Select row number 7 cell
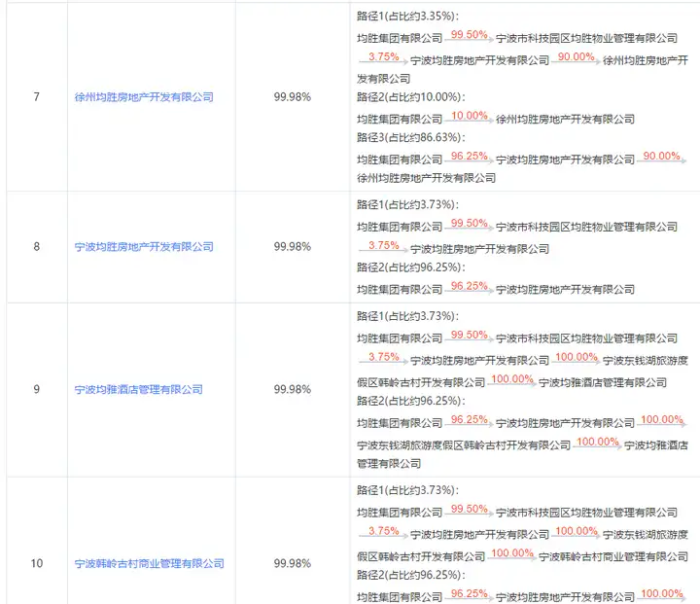The width and height of the screenshot is (700, 604). [x=37, y=97]
